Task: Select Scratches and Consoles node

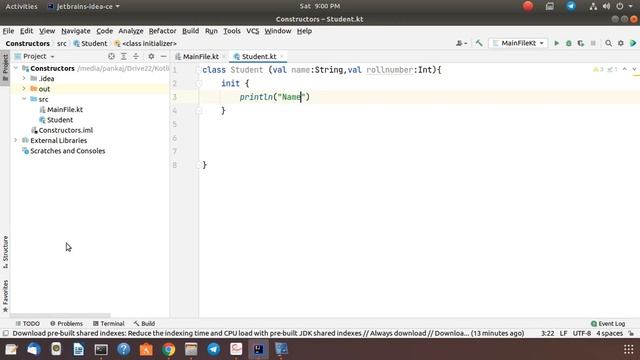Action: coord(67,151)
